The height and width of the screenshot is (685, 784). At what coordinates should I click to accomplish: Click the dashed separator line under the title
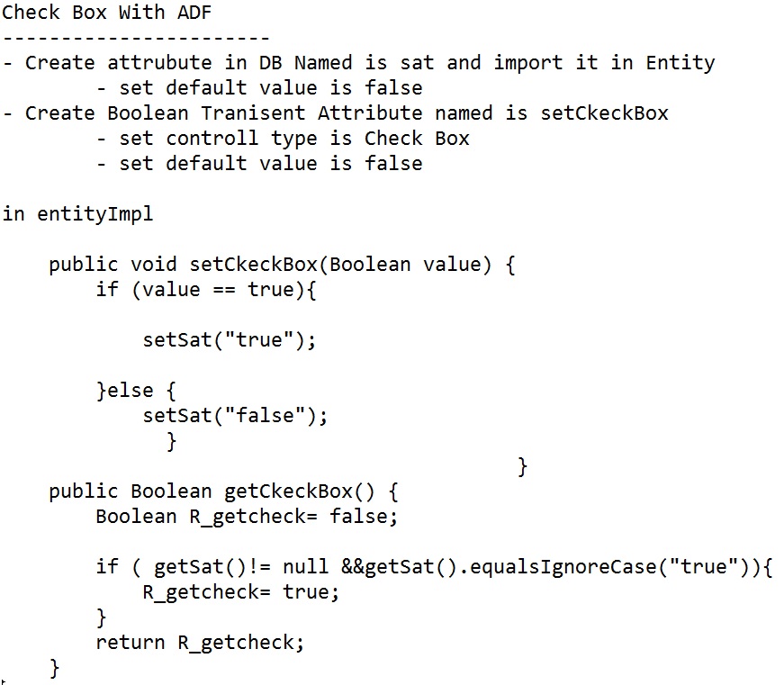point(136,38)
